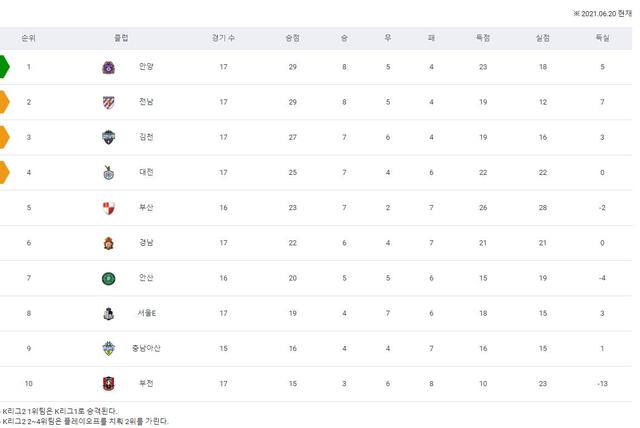Click the 서울E club crest
This screenshot has width=640, height=428.
tap(109, 313)
